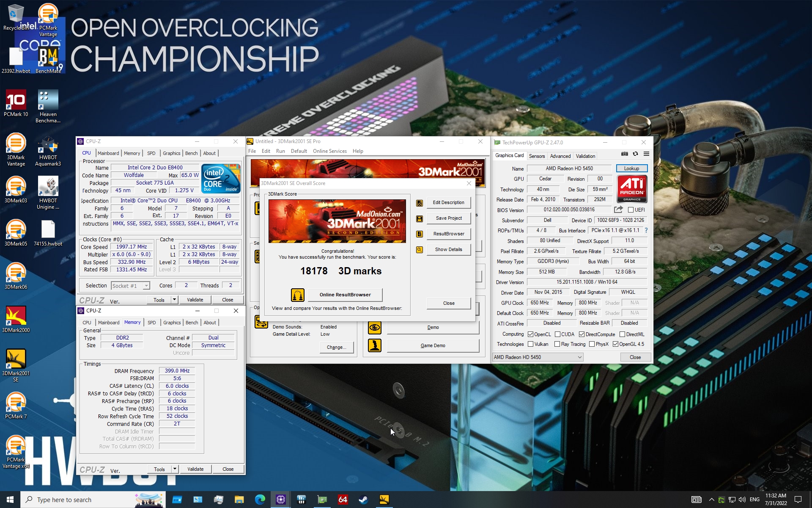Click the Edit Description icon
This screenshot has height=508, width=812.
(420, 203)
